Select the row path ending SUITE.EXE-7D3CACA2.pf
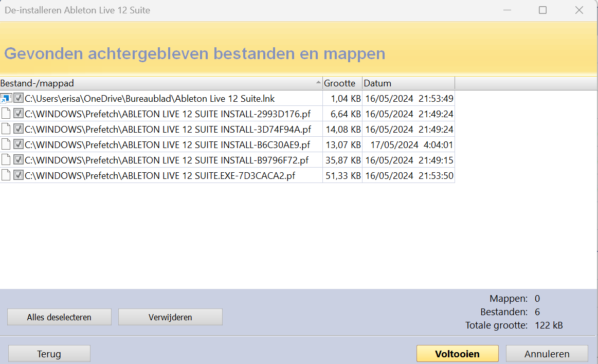The image size is (598, 364). tap(160, 175)
